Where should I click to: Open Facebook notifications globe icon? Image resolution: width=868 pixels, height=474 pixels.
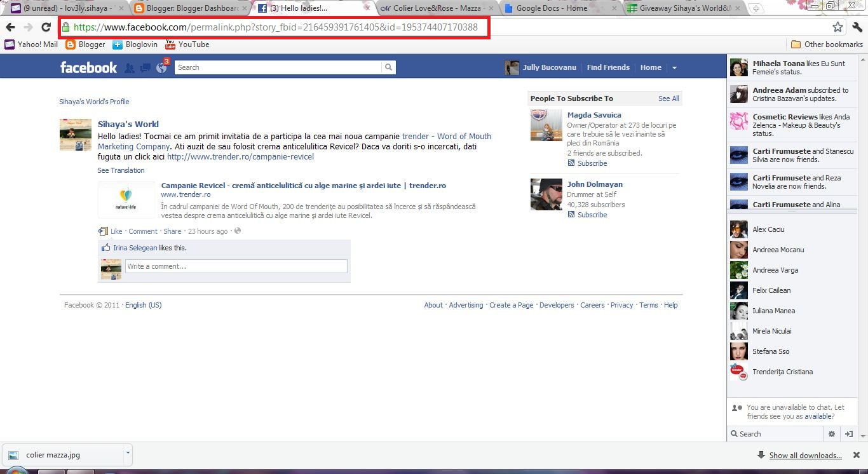pos(161,68)
